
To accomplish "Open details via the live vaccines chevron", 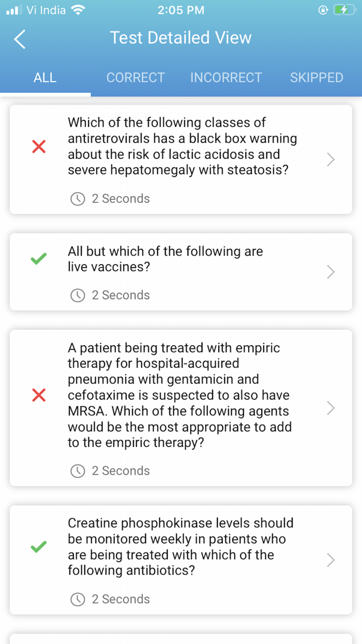I will pos(330,272).
